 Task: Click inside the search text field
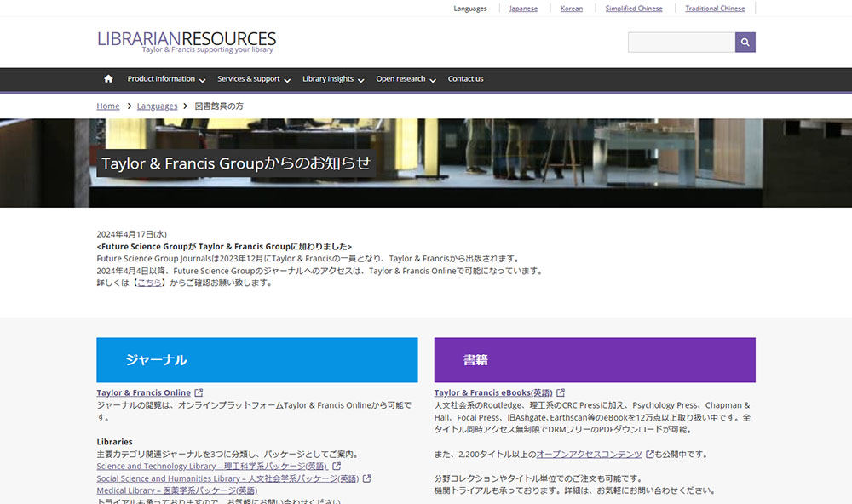[x=681, y=43]
